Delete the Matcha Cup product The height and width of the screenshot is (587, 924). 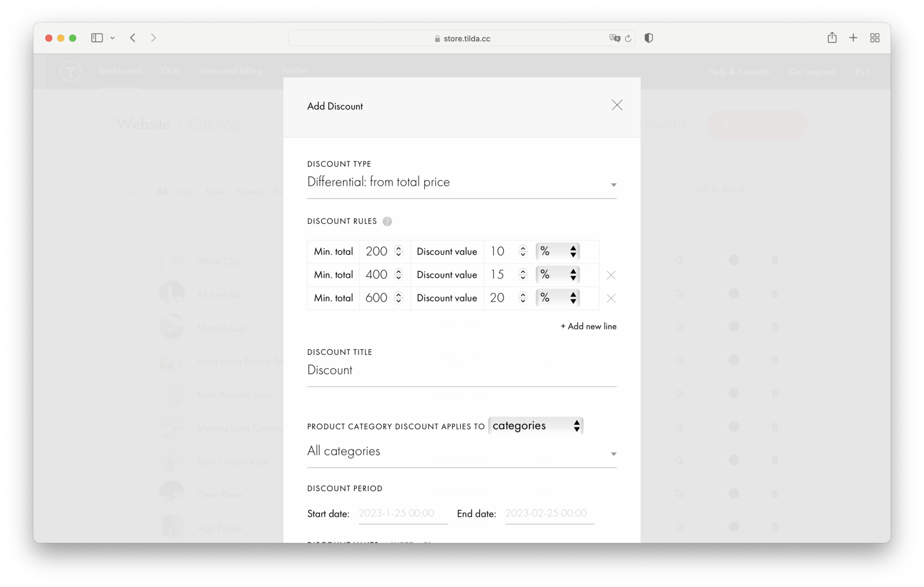pos(774,327)
